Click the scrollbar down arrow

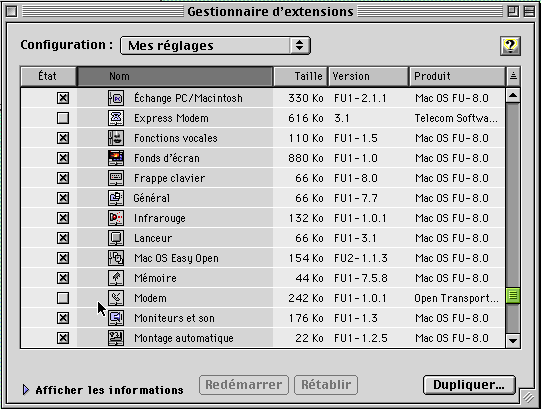tap(513, 341)
